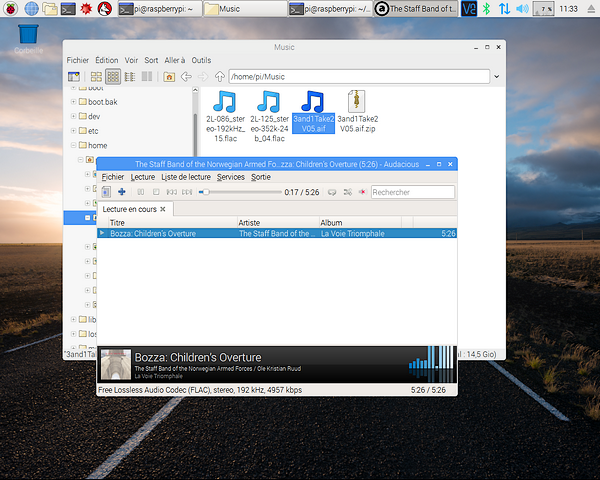Open Fichier menu in Music file manager
This screenshot has height=480, width=600.
(x=77, y=60)
